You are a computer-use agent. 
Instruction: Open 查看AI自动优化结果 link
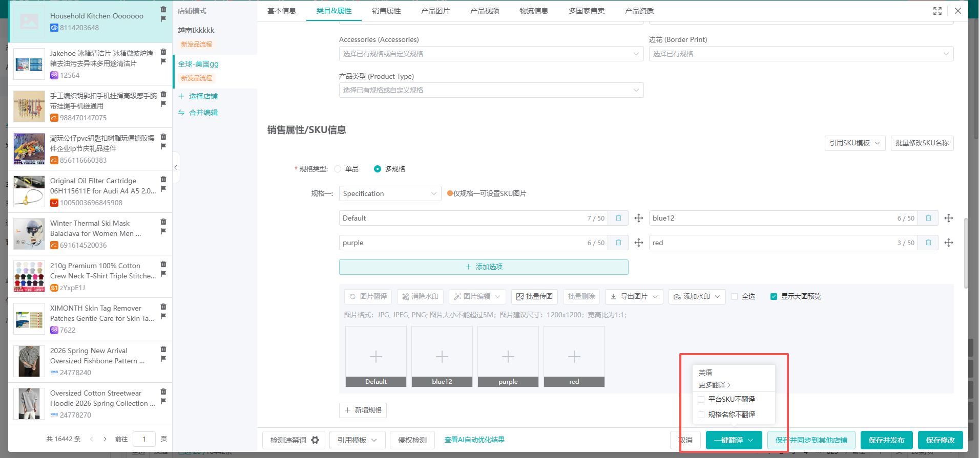[474, 440]
